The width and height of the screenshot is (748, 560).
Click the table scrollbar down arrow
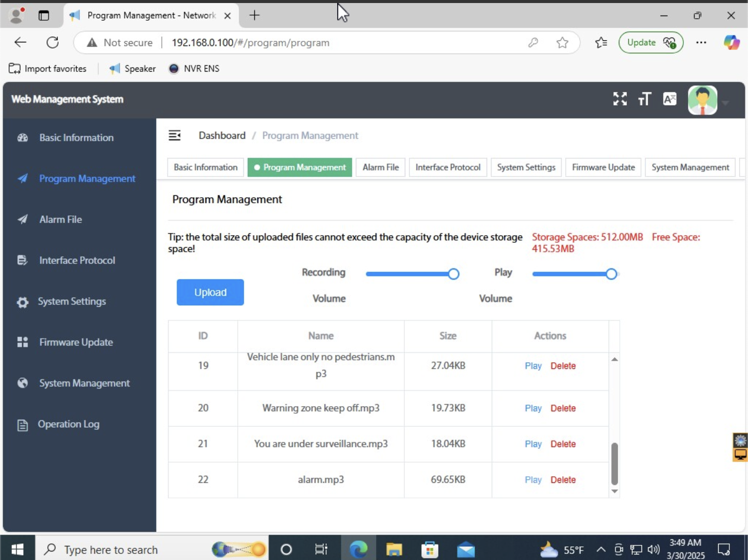(614, 491)
